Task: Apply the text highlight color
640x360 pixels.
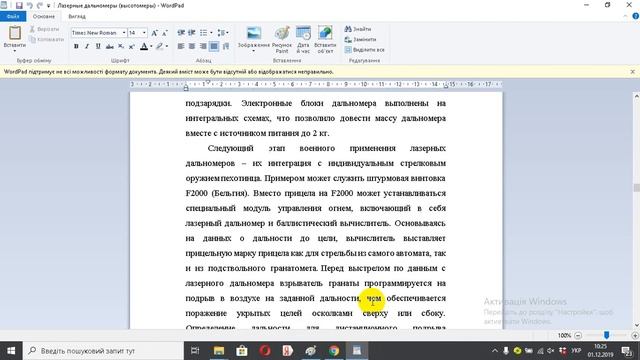Action: tap(160, 47)
